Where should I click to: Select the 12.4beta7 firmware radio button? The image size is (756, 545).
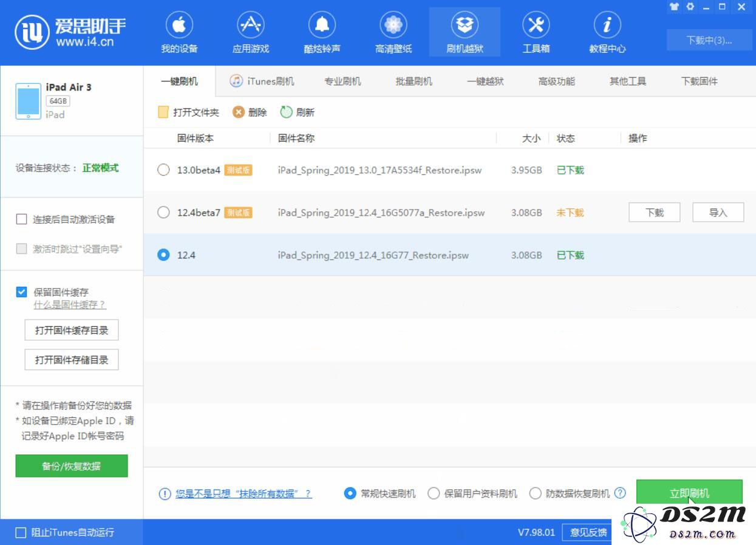[163, 213]
